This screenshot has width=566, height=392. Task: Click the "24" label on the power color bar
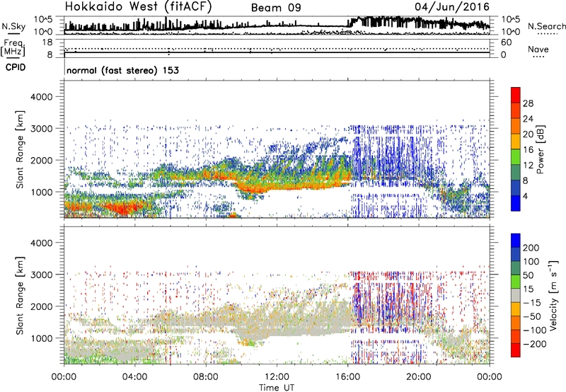tap(528, 119)
